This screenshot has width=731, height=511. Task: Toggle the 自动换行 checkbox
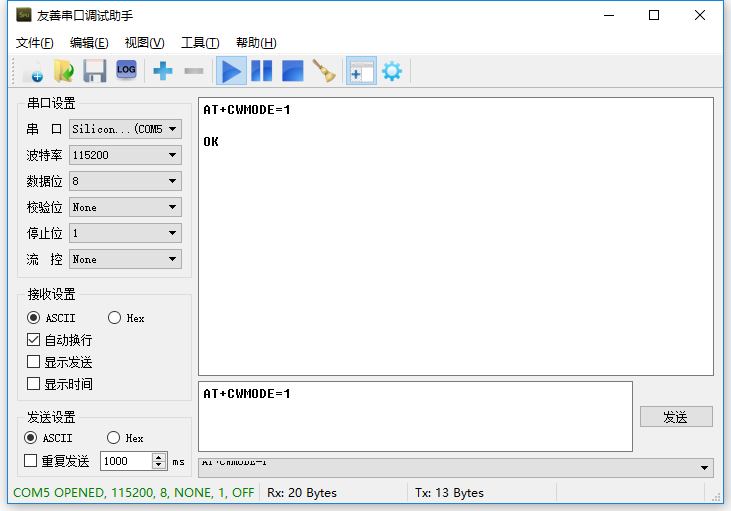pos(33,340)
